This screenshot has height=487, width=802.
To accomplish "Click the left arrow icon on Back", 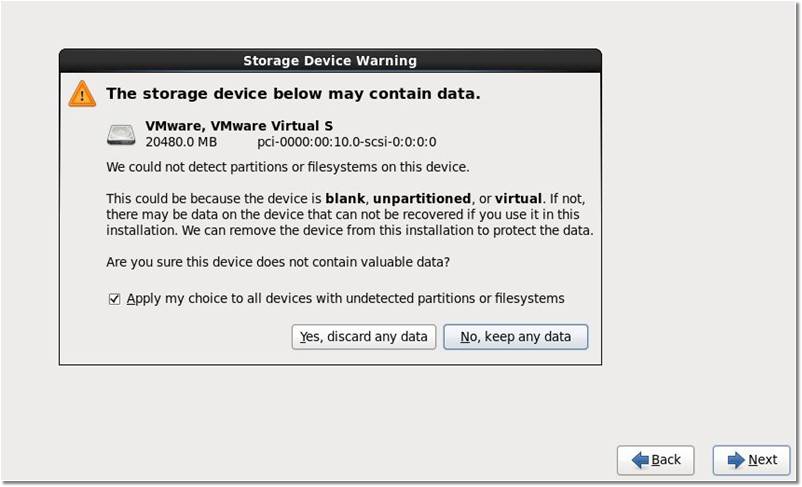I will click(x=637, y=460).
